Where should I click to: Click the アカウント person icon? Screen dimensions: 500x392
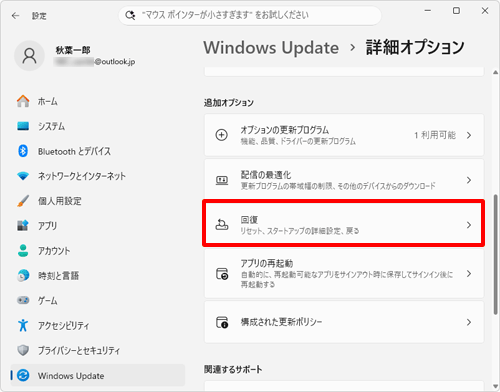(23, 250)
